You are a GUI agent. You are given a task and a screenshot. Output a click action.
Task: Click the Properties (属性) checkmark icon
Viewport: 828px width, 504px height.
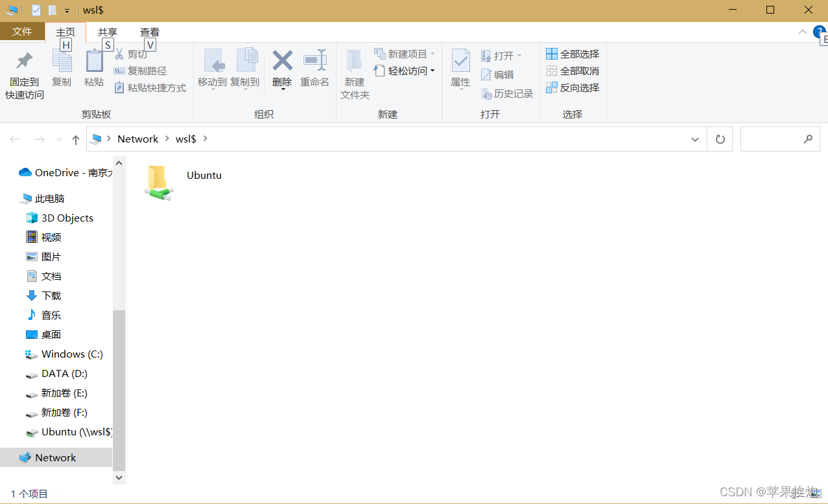[460, 61]
